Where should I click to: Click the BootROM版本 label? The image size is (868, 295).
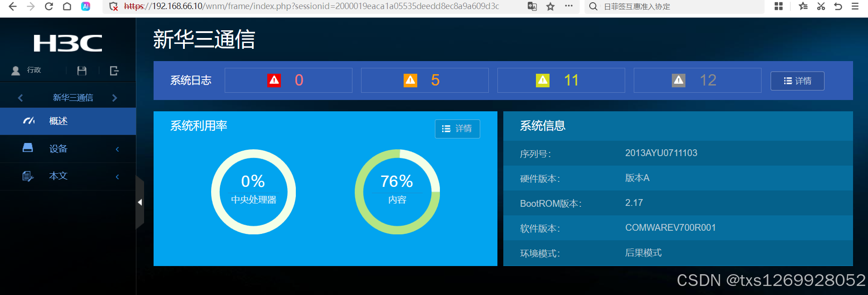pyautogui.click(x=551, y=204)
